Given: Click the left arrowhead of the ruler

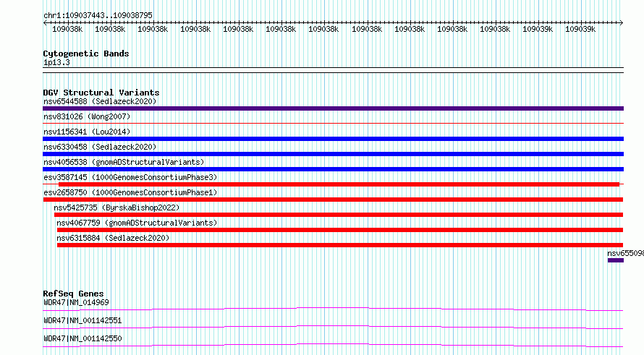Looking at the screenshot, I should tap(45, 23).
